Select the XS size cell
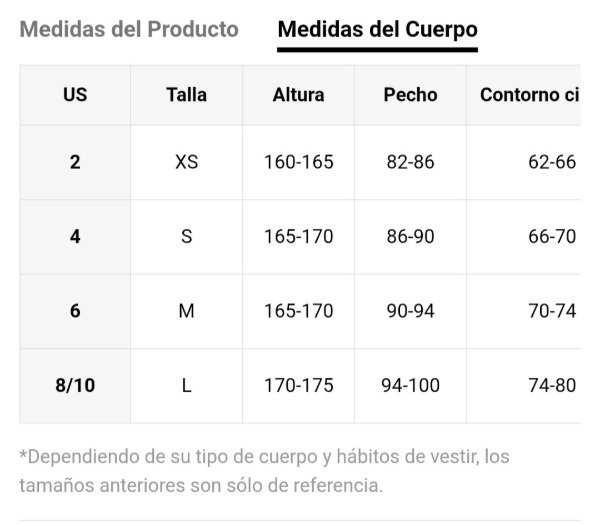The height and width of the screenshot is (524, 600). [186, 162]
